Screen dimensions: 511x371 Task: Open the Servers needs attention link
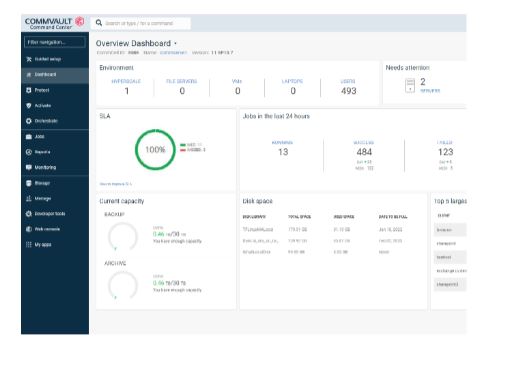tap(430, 91)
